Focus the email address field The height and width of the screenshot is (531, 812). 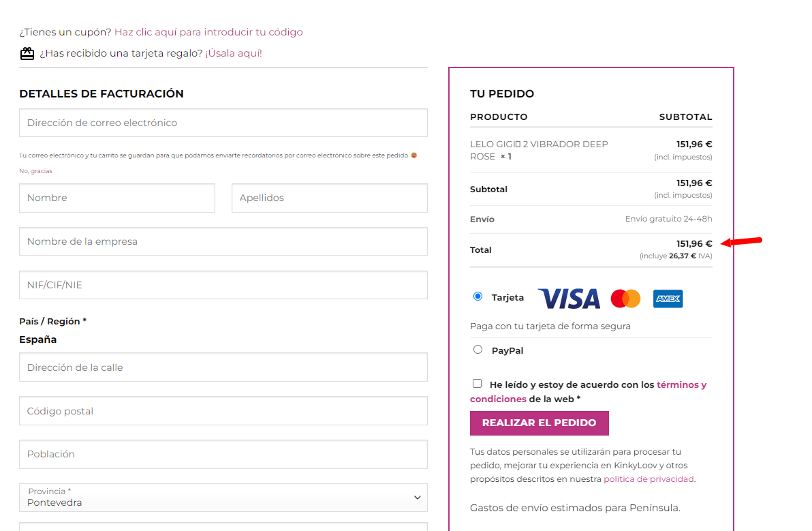(x=223, y=123)
